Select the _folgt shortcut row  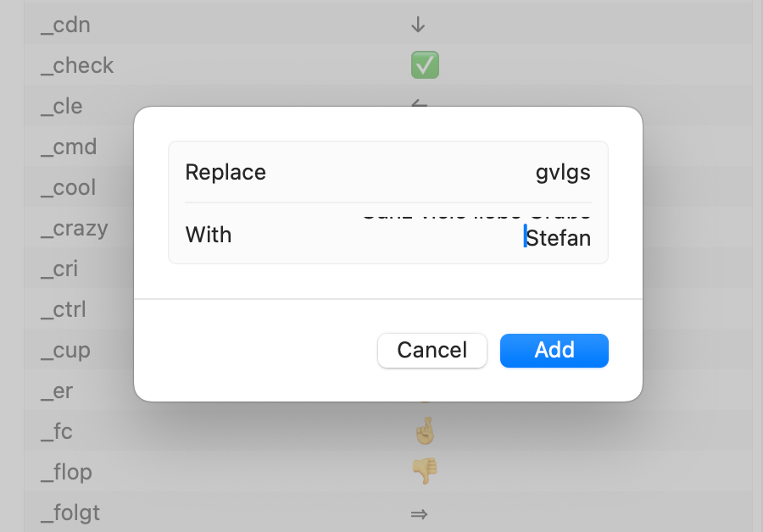387,512
